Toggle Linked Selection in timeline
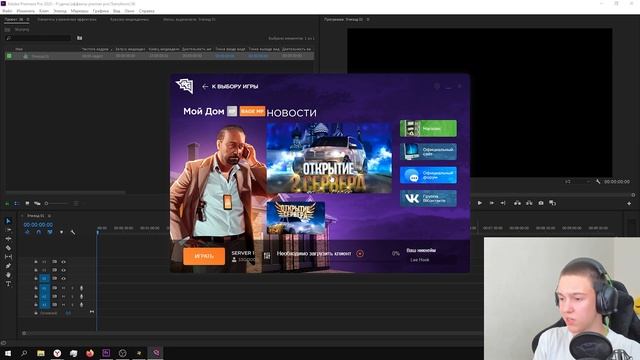 pos(50,232)
